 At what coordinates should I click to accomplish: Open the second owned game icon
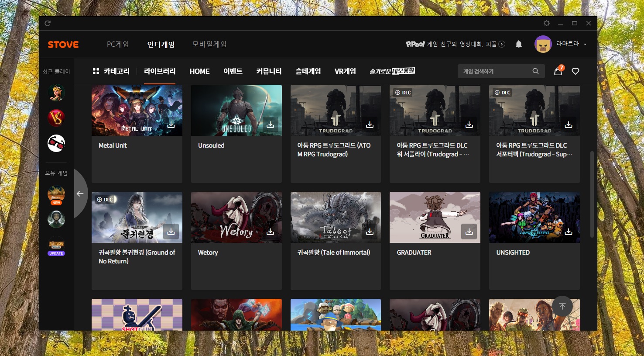56,219
